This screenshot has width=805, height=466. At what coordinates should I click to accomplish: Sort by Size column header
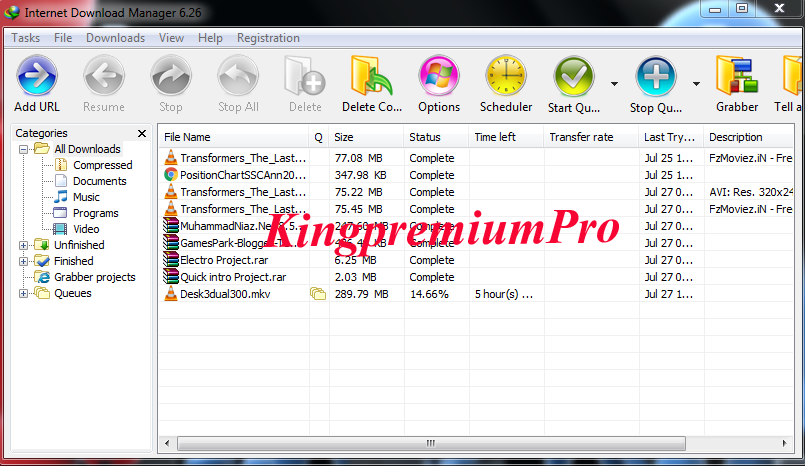(x=367, y=137)
